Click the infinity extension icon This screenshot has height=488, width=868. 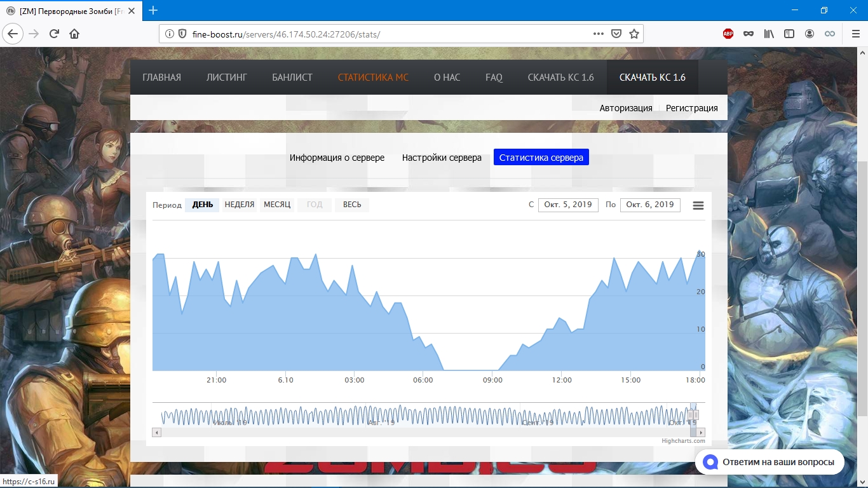pos(830,34)
